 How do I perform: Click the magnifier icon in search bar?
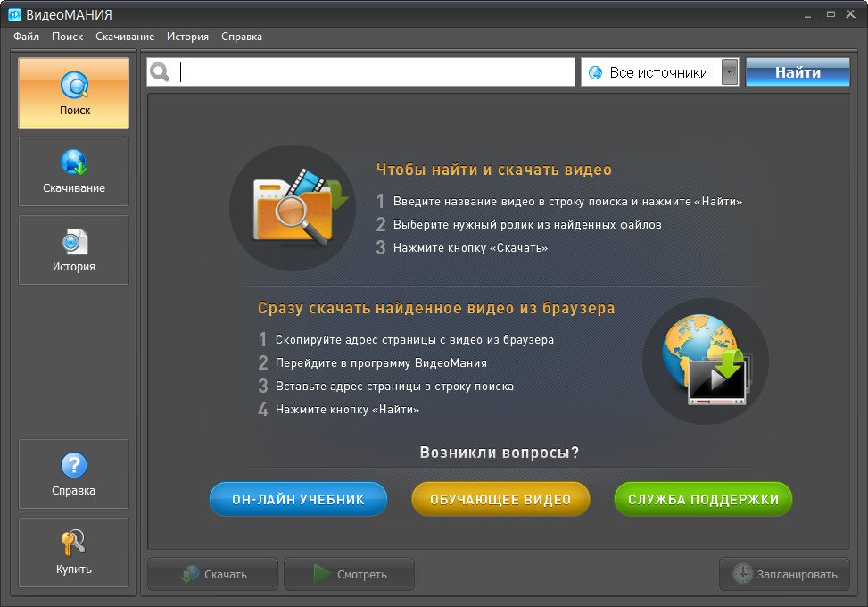click(x=160, y=72)
